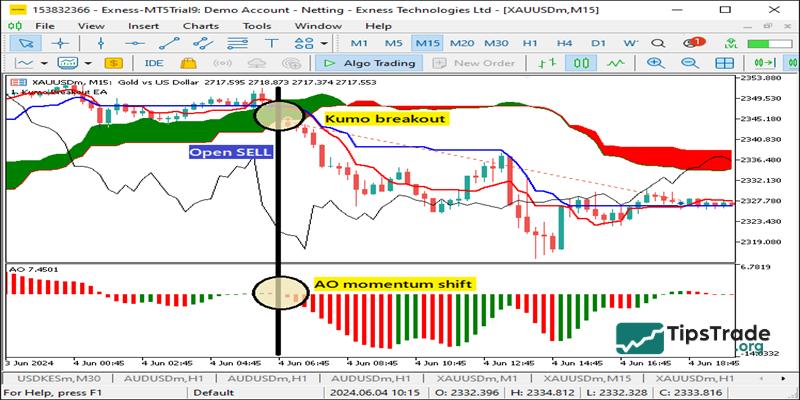This screenshot has height=400, width=800.
Task: Open the templates dropdown arrow
Action: point(90,63)
